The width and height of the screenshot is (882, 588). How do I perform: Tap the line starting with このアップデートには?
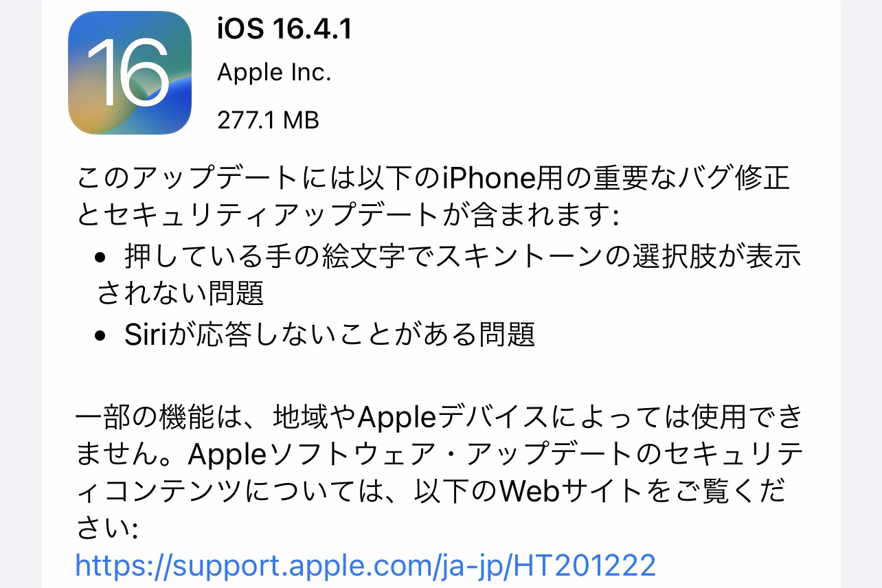[433, 179]
